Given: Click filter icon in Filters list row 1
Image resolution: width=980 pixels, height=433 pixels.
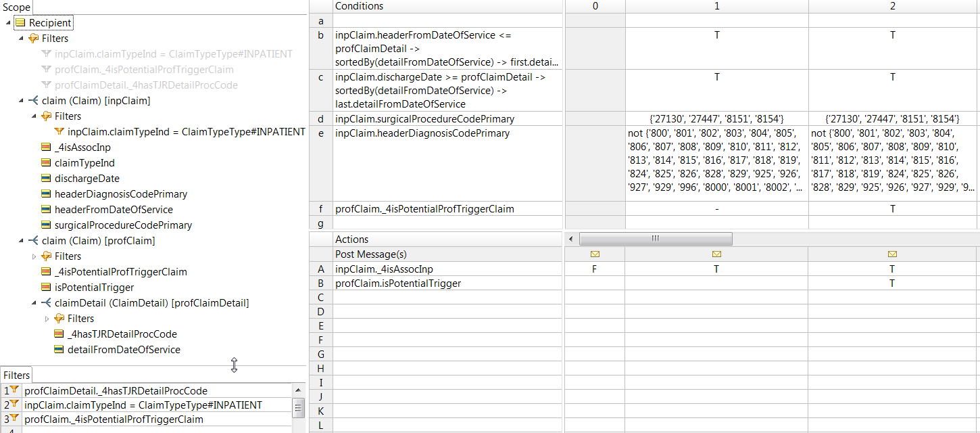Looking at the screenshot, I should point(14,390).
